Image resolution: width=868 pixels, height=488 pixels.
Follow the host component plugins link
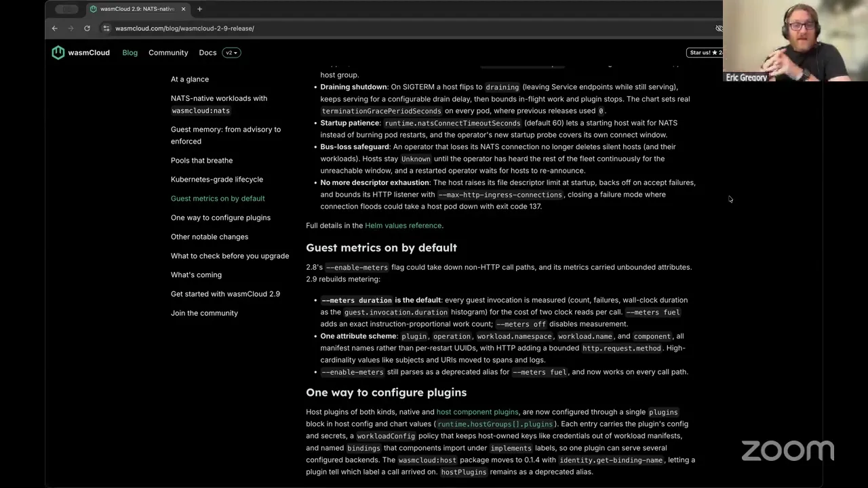(x=477, y=412)
